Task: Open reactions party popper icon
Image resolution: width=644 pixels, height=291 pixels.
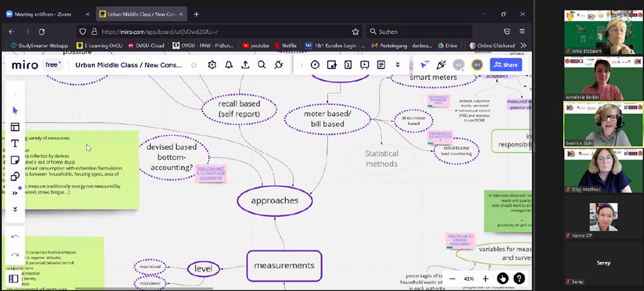Action: pos(441,65)
